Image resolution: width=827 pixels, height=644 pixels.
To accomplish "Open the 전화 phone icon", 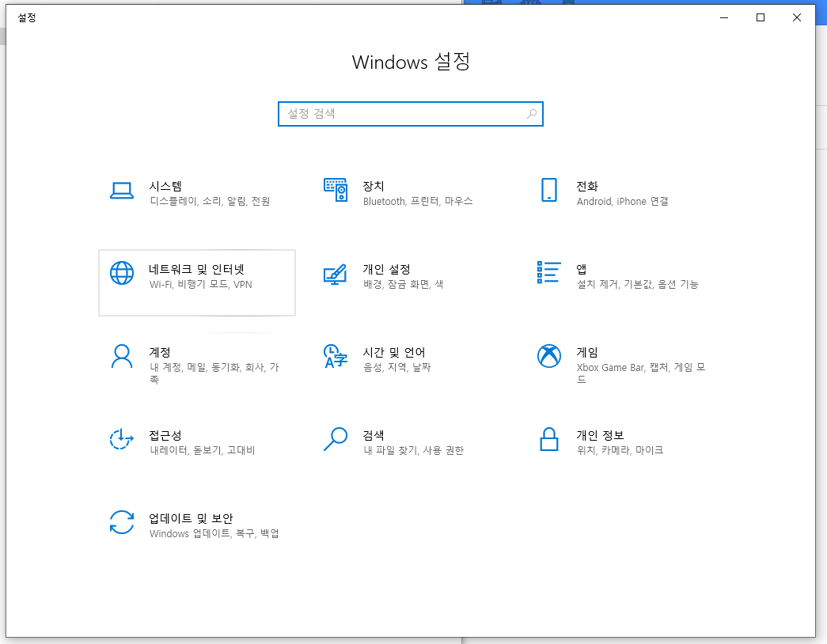I will (549, 190).
